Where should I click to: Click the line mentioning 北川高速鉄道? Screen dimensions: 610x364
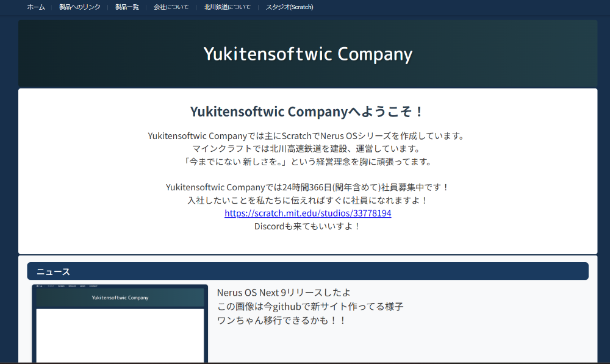(x=307, y=149)
